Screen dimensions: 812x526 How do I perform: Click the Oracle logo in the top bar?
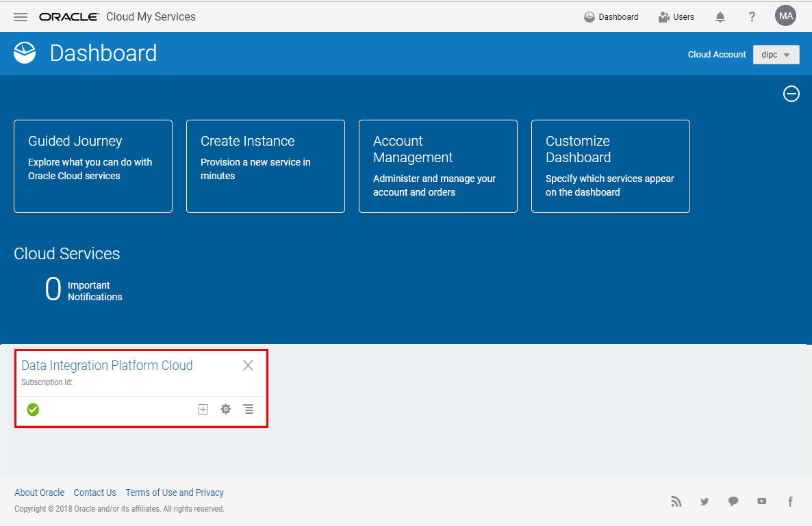tap(68, 16)
